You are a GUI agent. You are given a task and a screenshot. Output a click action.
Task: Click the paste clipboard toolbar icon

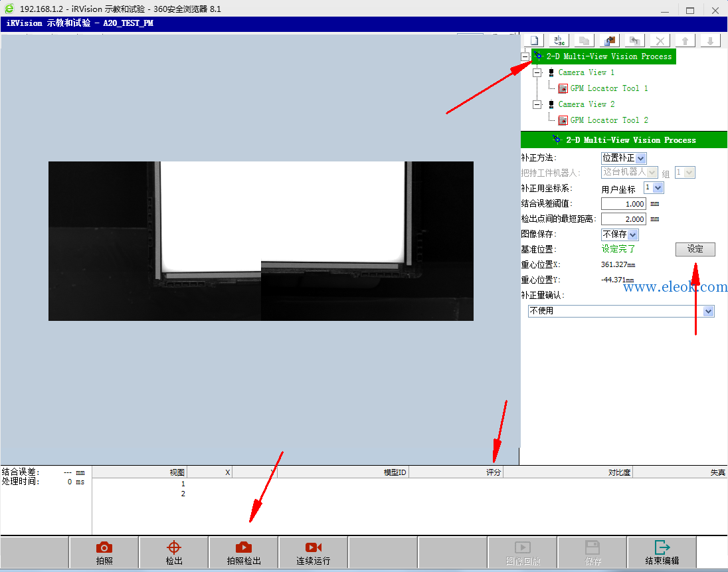point(610,41)
